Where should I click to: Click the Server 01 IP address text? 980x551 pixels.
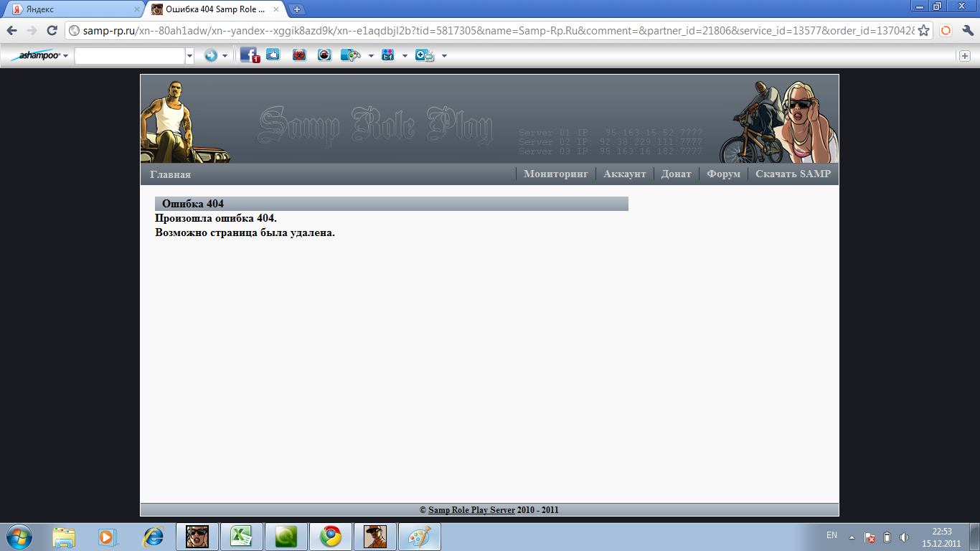pos(611,133)
